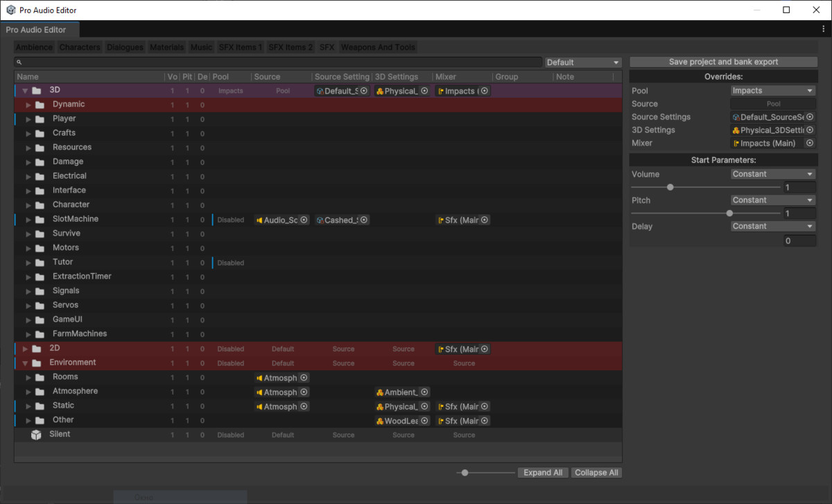The width and height of the screenshot is (832, 504).
Task: Click the WoodLeaves 3D settings icon on Other row
Action: pyautogui.click(x=381, y=420)
